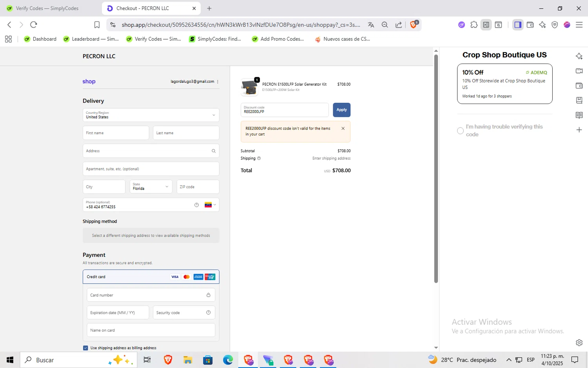Open the apps grid icon in bookmarks bar
This screenshot has height=368, width=588.
pos(8,39)
